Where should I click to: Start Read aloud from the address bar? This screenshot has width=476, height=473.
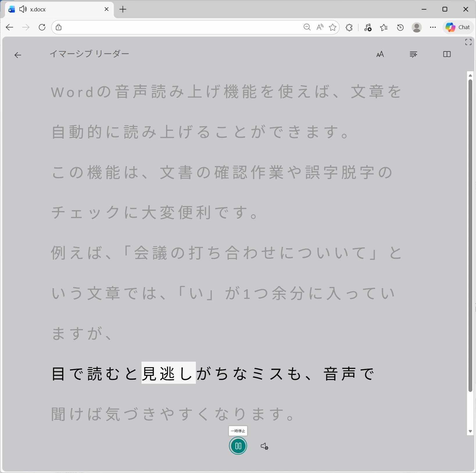pyautogui.click(x=320, y=27)
